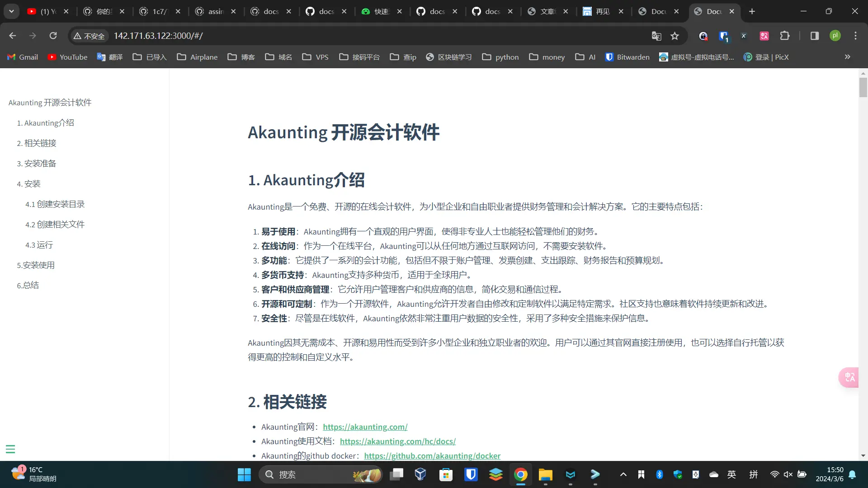The height and width of the screenshot is (488, 868).
Task: Reload the current page
Action: (x=53, y=36)
